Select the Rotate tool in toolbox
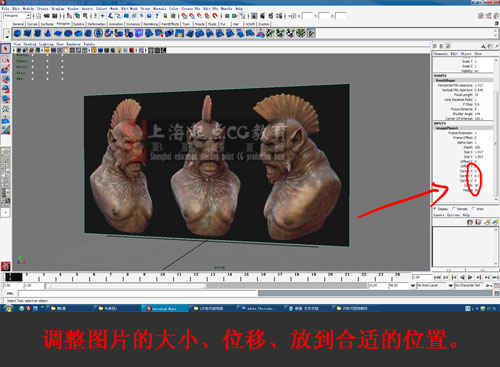The height and width of the screenshot is (367, 500). [5, 89]
